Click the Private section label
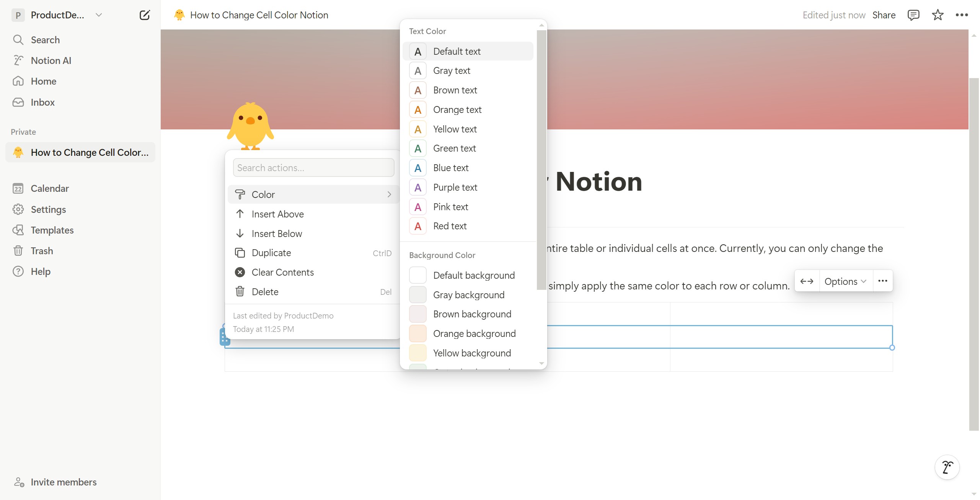 (x=23, y=132)
